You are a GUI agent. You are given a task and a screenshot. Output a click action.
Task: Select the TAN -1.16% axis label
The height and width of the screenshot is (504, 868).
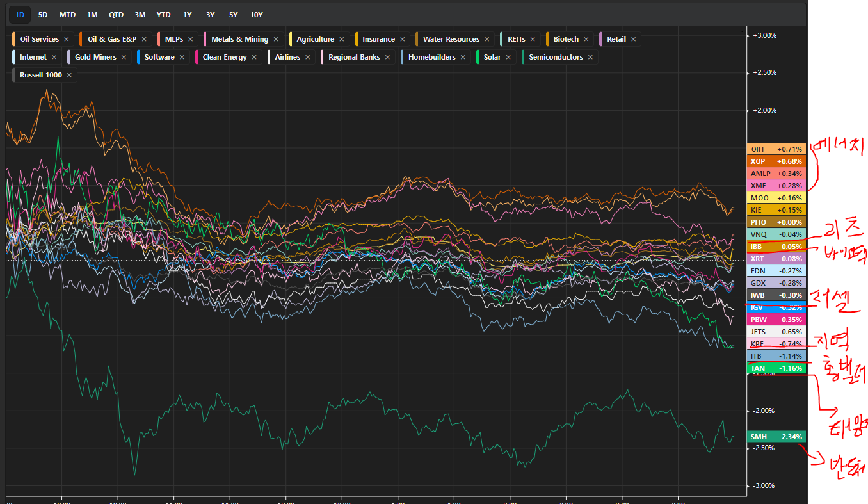point(776,368)
